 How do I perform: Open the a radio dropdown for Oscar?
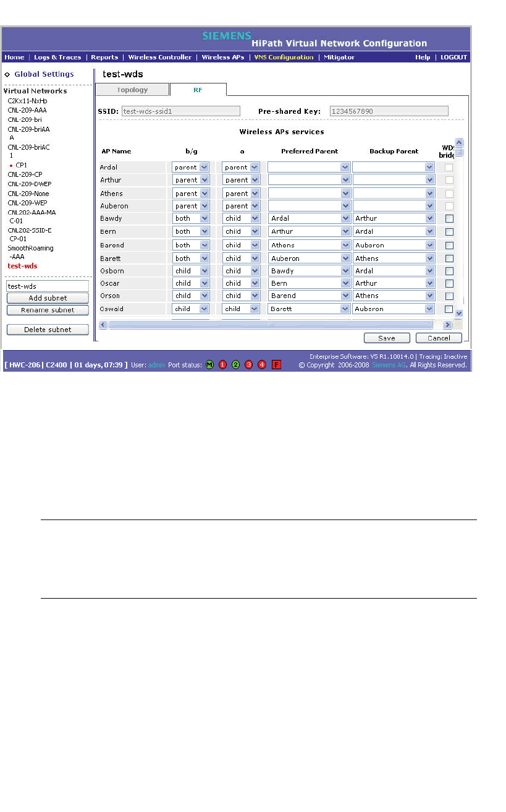(x=241, y=283)
